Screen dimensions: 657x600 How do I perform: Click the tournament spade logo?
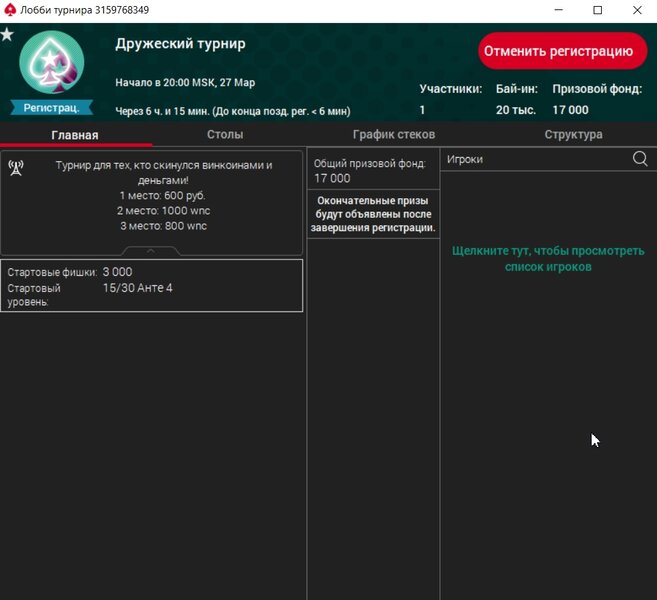pos(51,64)
